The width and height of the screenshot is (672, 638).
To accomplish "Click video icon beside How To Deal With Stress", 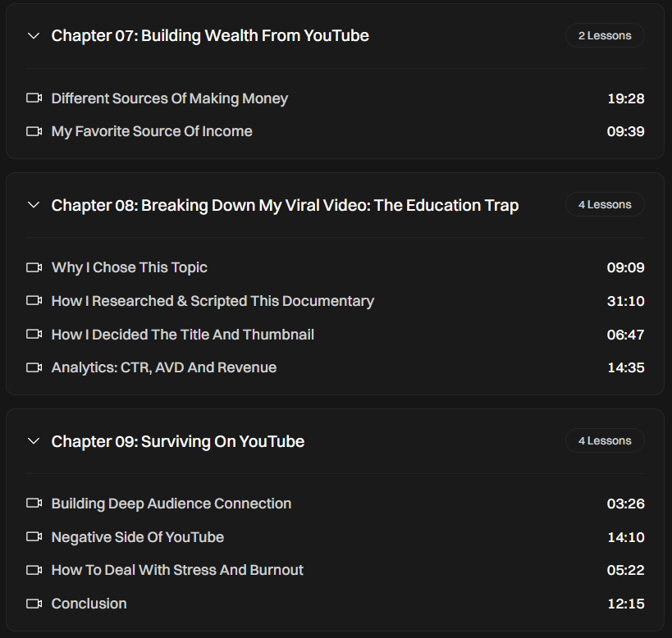I will (x=34, y=570).
